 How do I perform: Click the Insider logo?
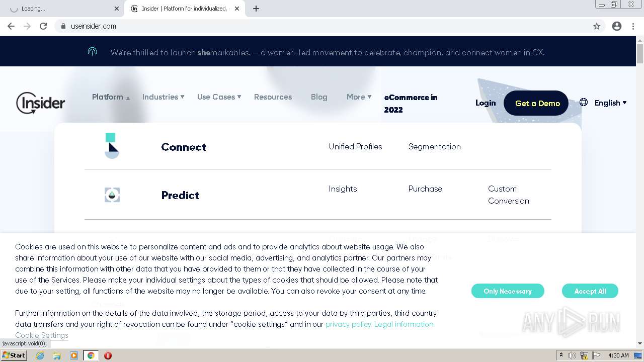pos(40,103)
